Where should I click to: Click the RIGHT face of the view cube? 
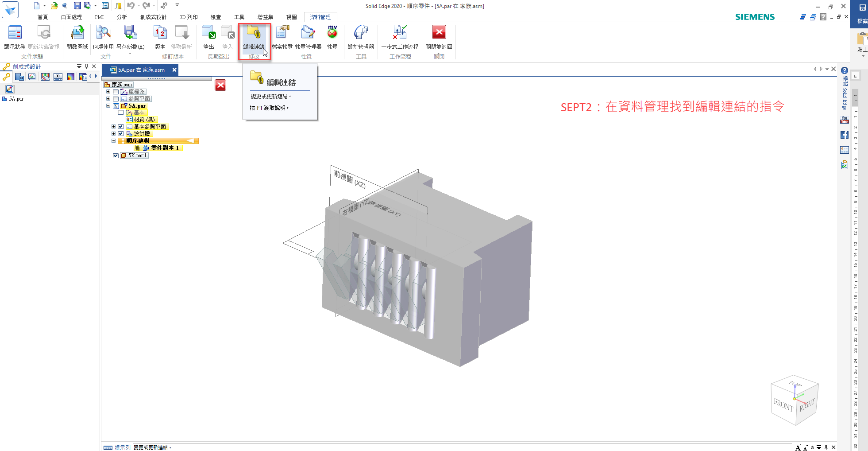click(x=806, y=404)
